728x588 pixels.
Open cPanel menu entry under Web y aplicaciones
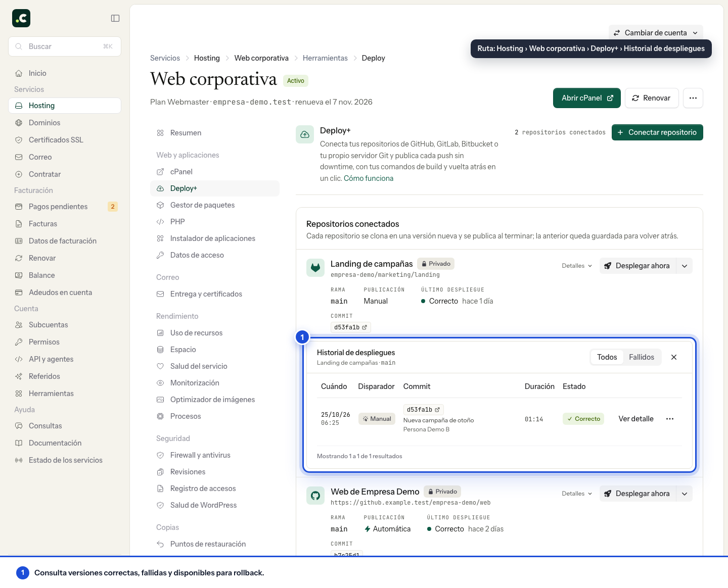pyautogui.click(x=215, y=172)
